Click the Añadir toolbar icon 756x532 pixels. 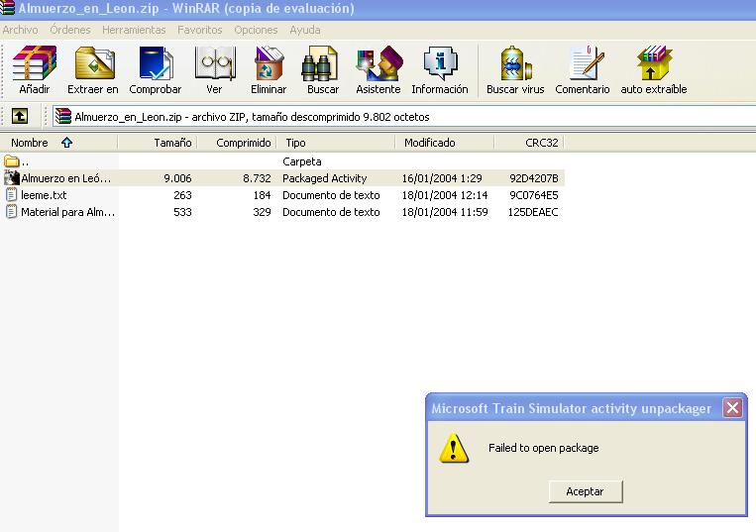(35, 70)
